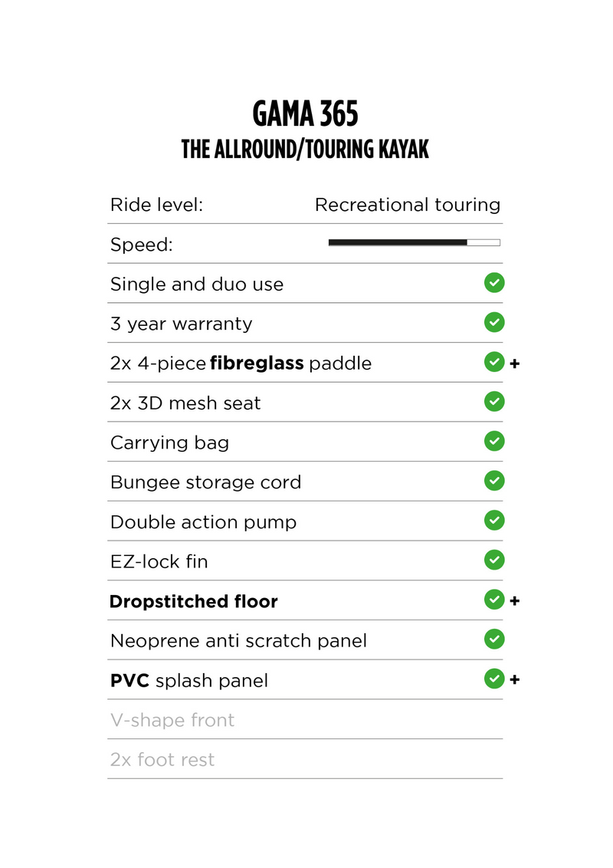Viewport: 613px width, 868px height.
Task: Click the greyed-out V-shape front feature
Action: 172,720
